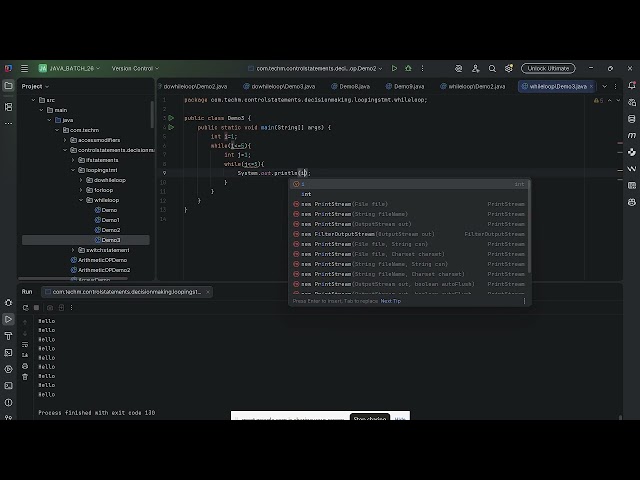
Task: Open Version Control dropdown
Action: click(135, 69)
